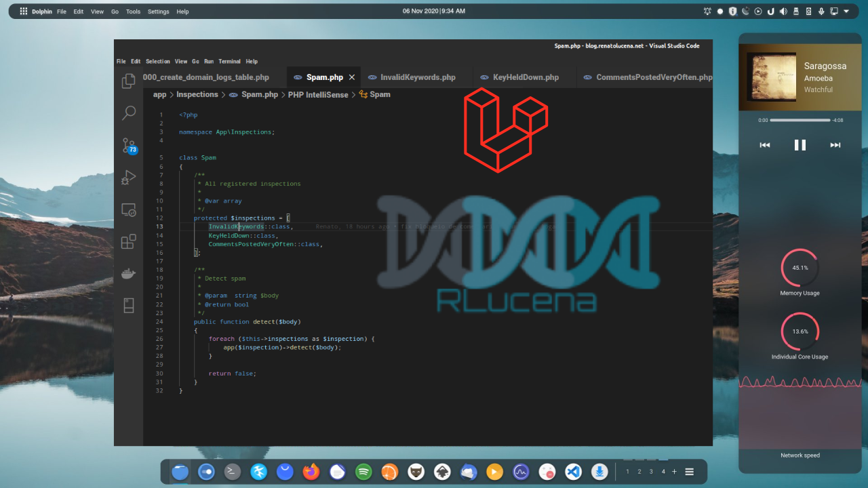Click the Memory Usage gauge
The image size is (868, 488).
click(x=800, y=268)
